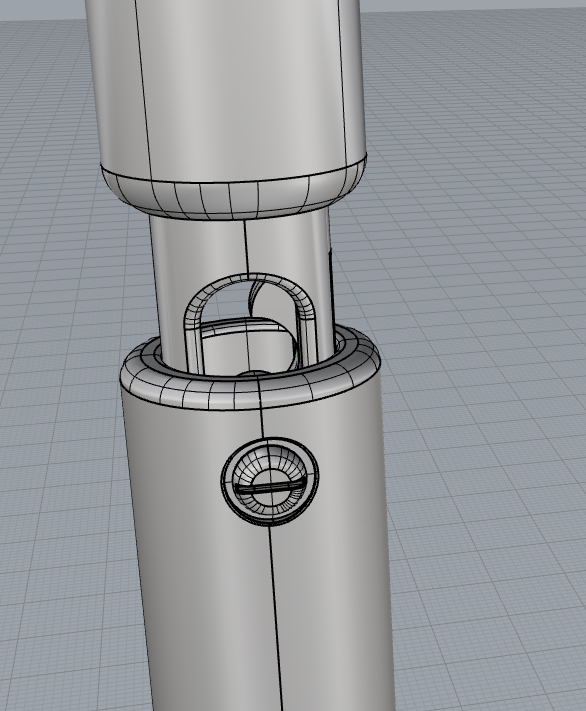
Task: Select the slotted screw head on lower tube
Action: (270, 482)
